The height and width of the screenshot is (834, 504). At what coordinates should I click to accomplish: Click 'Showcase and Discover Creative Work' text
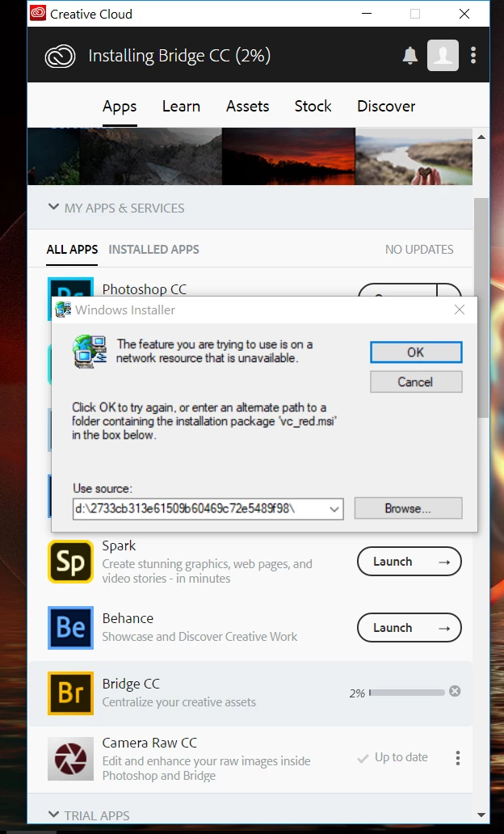[199, 637]
